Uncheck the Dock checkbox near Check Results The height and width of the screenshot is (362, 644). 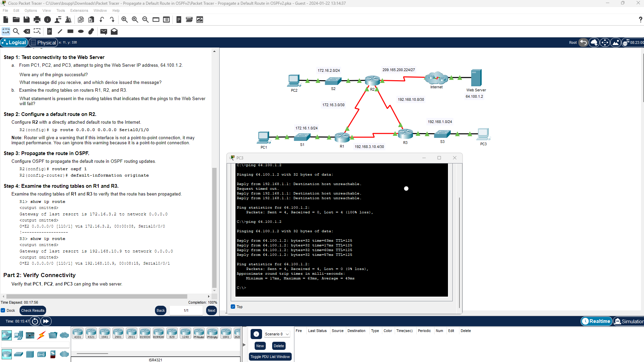pos(3,310)
